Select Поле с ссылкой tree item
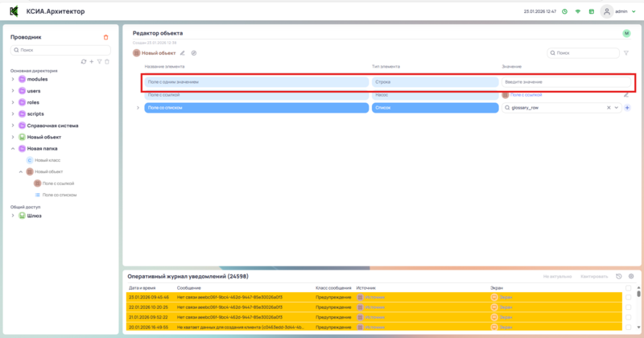The height and width of the screenshot is (338, 644). pyautogui.click(x=58, y=183)
